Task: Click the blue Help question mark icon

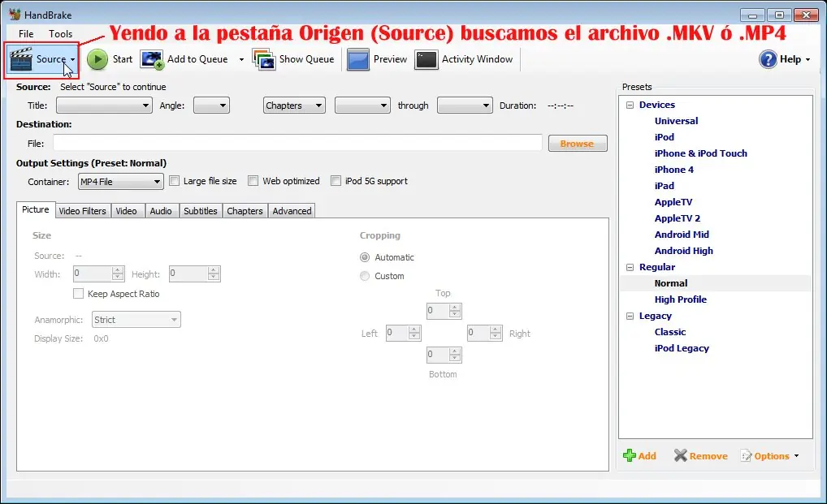Action: pos(768,59)
